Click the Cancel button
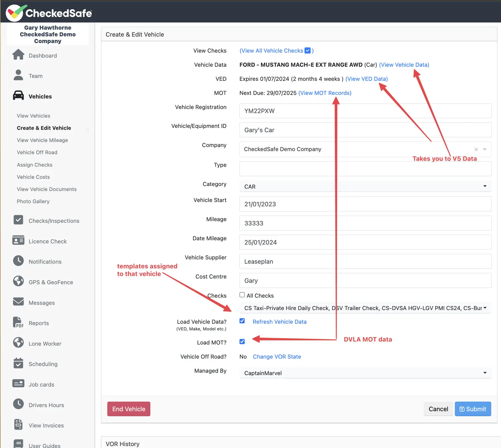 pyautogui.click(x=438, y=409)
